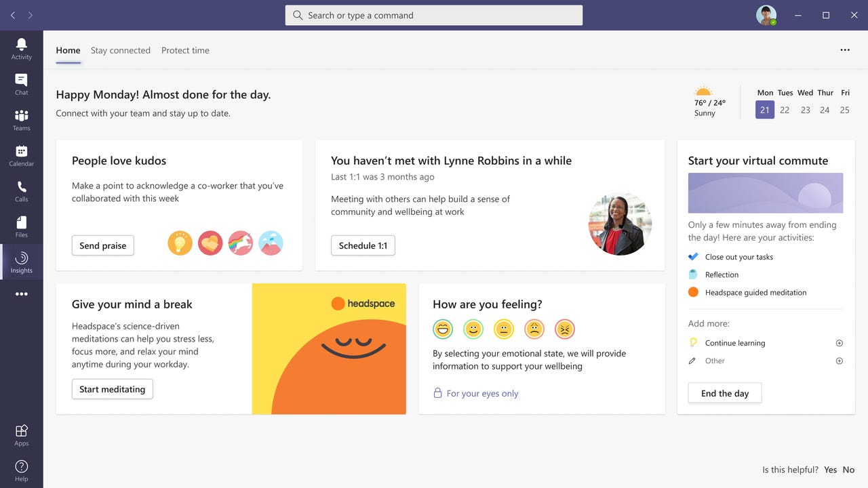Open the Apps icon

[x=21, y=434]
